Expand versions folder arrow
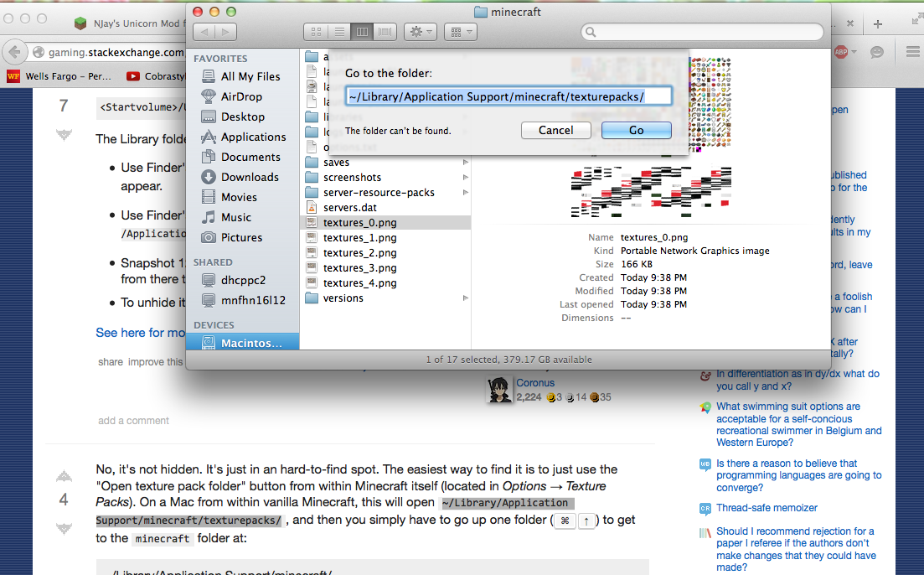Viewport: 924px width, 575px height. coord(466,298)
